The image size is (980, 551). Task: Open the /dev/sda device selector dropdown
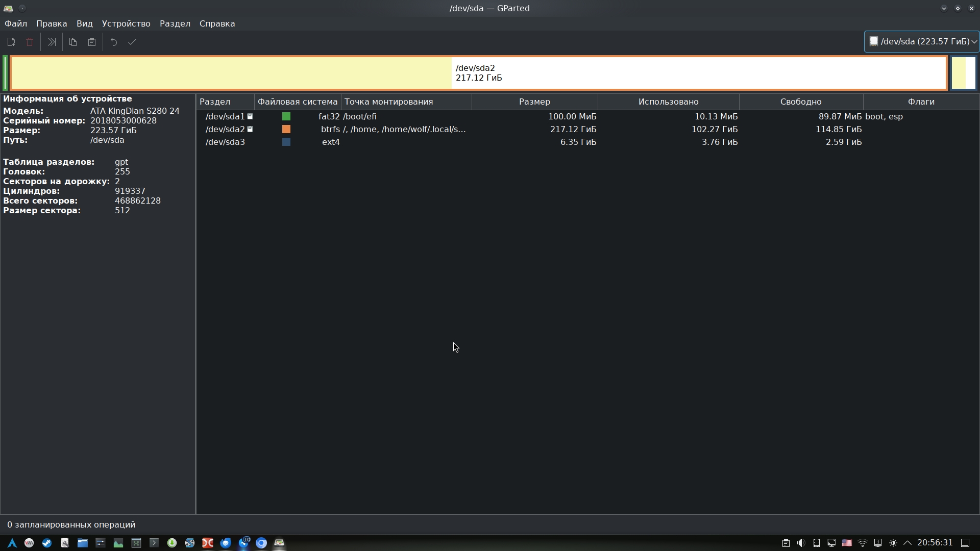[921, 41]
